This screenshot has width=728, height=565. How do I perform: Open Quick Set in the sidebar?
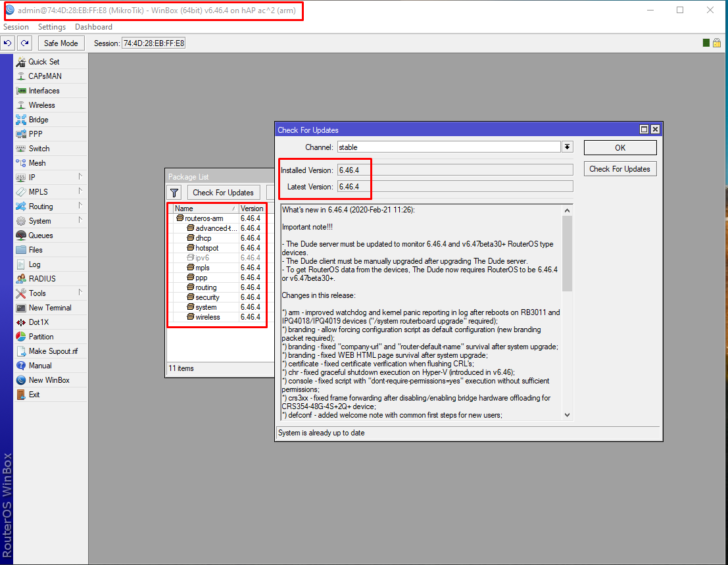[51, 62]
